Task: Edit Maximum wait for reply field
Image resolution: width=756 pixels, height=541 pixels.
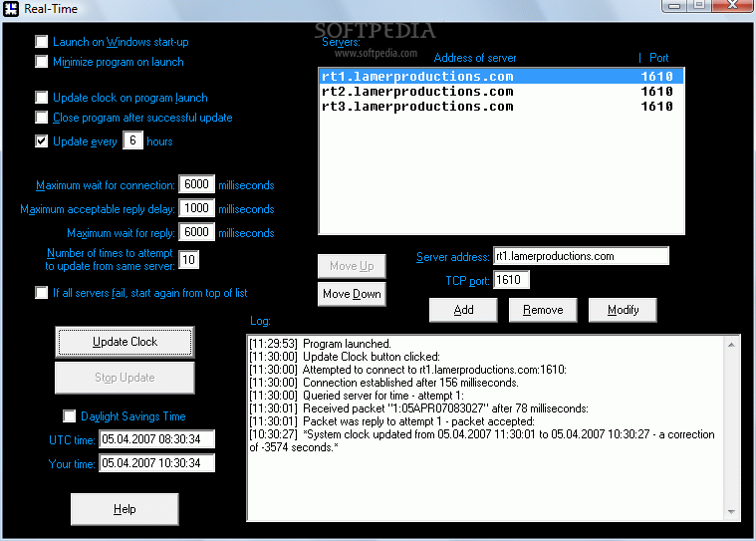Action: point(196,232)
